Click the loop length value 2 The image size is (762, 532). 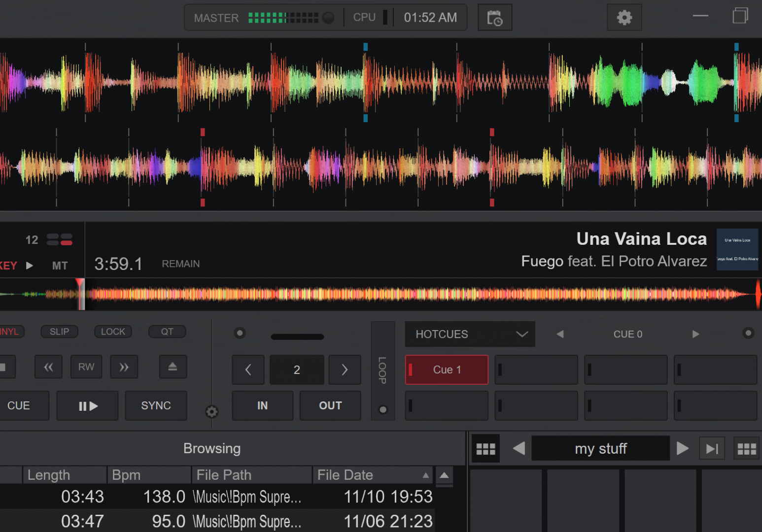[297, 370]
